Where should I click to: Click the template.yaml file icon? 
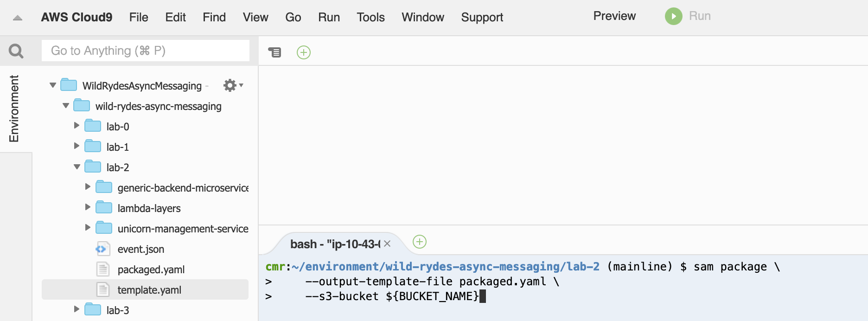click(102, 290)
